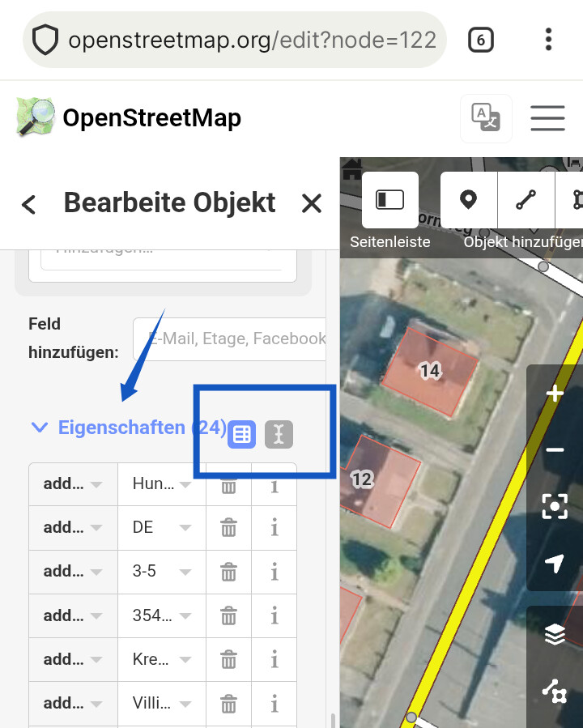
Task: Open the OpenStreetMap home link text
Action: 151,117
